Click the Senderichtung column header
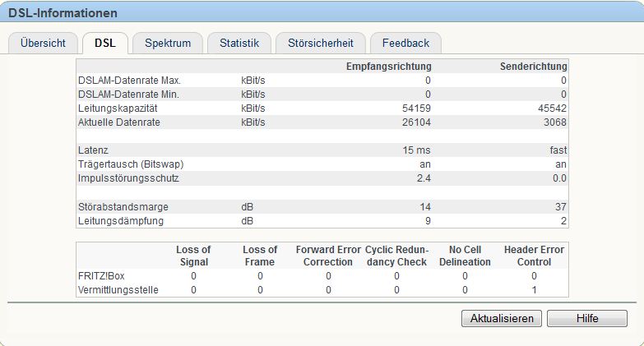 (x=533, y=66)
